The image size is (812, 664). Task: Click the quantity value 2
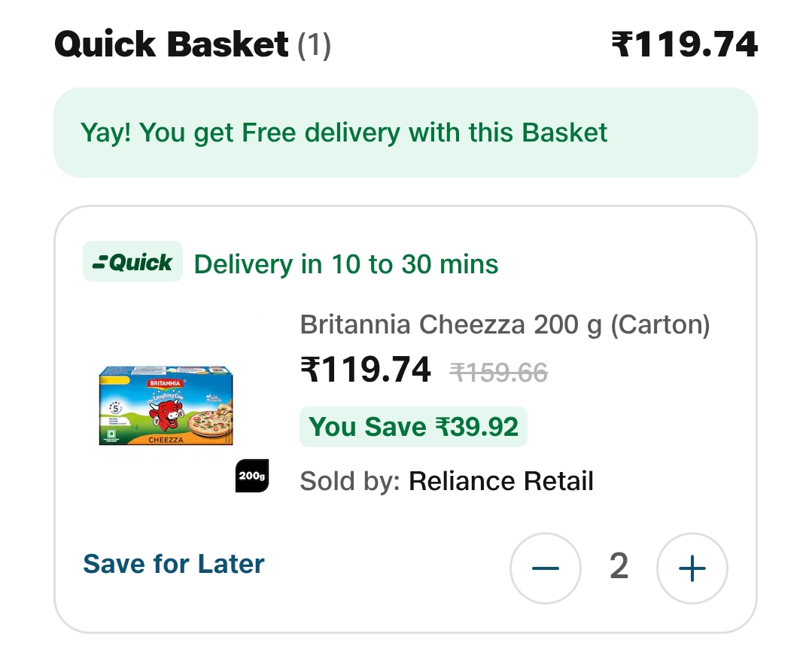coord(619,567)
